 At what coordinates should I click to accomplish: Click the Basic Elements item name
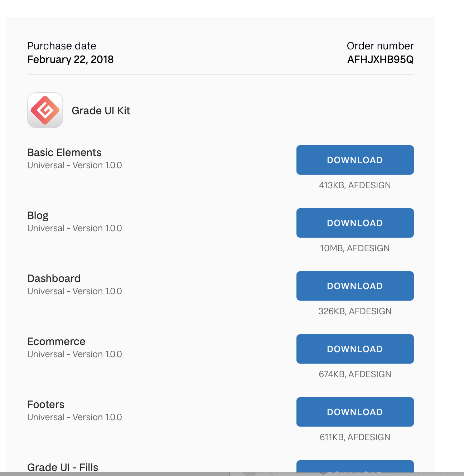[x=64, y=152]
